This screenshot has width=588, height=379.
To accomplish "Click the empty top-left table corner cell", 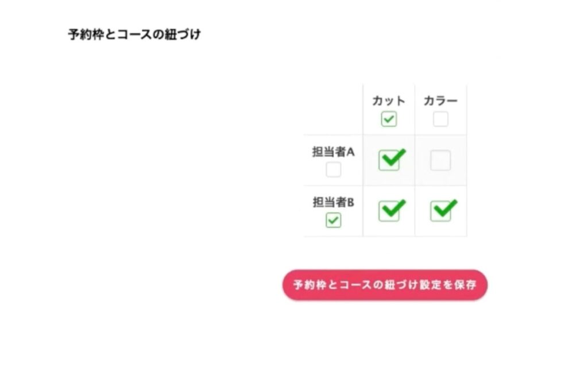I will coord(333,109).
